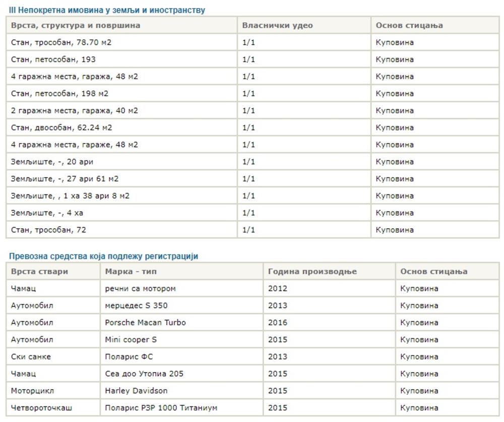504x422 pixels.
Task: Click the 'Власнички удео' column header
Action: pos(277,25)
